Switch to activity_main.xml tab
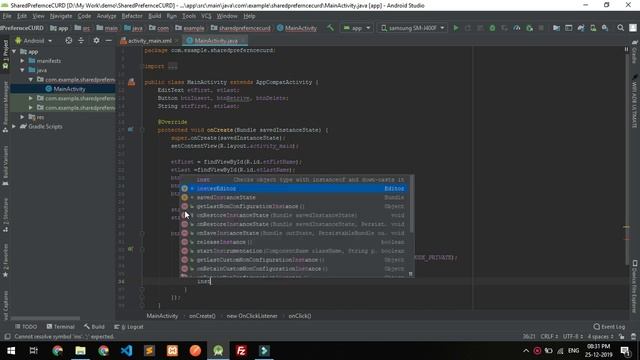 149,41
